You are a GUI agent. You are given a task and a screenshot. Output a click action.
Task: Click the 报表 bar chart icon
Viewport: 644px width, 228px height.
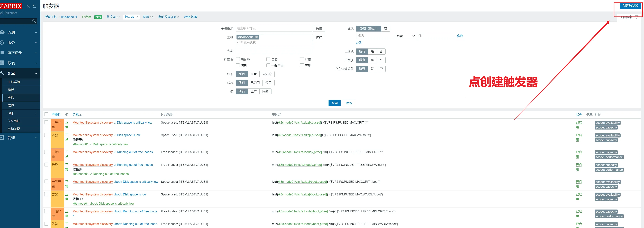point(2,63)
